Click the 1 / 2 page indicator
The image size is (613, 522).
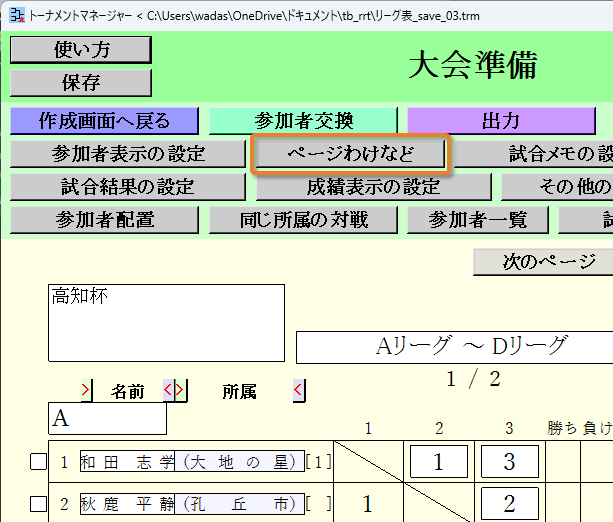click(473, 378)
